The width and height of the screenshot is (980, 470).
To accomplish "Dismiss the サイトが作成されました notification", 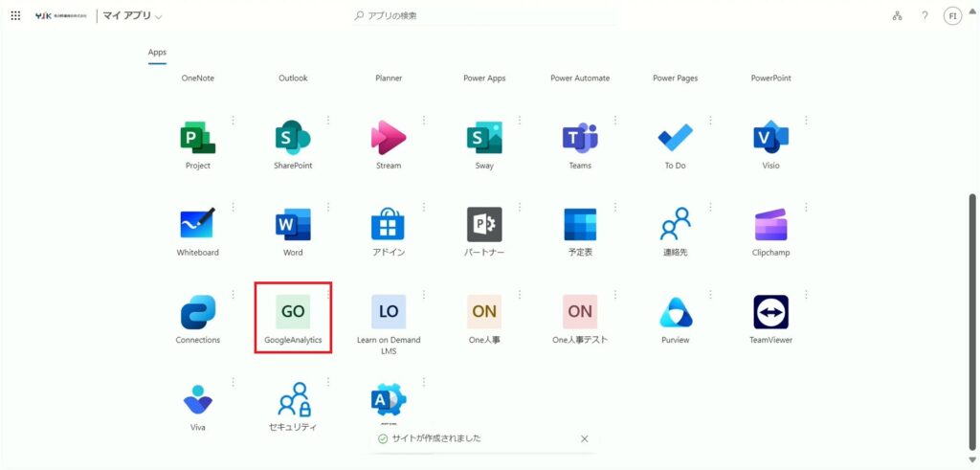I will [x=585, y=438].
